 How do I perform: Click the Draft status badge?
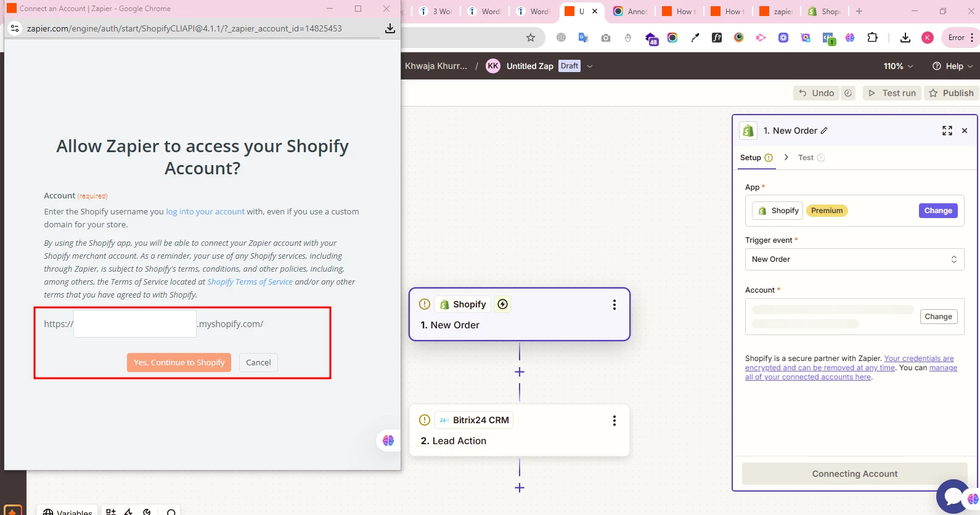point(570,66)
